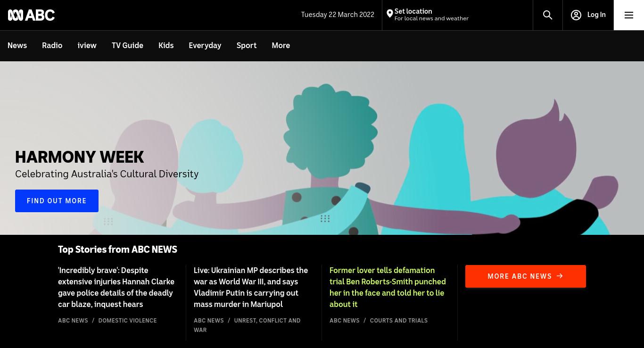Image resolution: width=644 pixels, height=348 pixels.
Task: Select Kids in the navigation bar
Action: pos(166,46)
